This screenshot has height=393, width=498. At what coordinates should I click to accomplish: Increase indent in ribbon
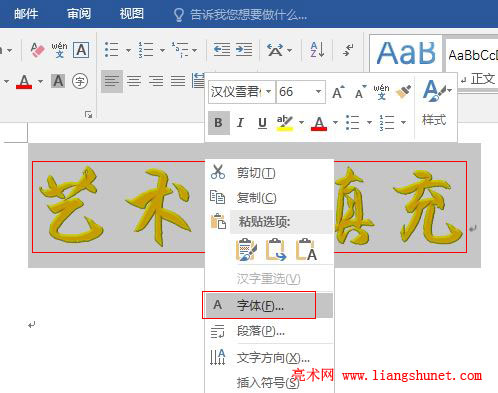click(244, 50)
